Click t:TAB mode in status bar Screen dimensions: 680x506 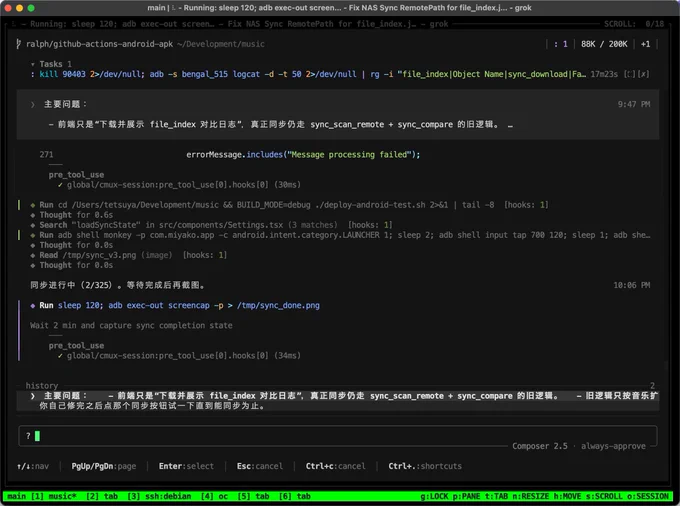pyautogui.click(x=495, y=496)
